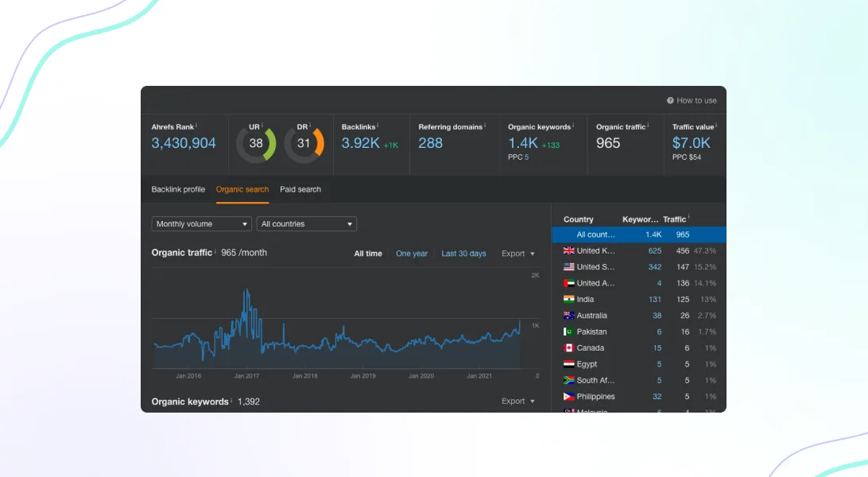Click the Egypt flag icon
The width and height of the screenshot is (868, 477).
568,364
